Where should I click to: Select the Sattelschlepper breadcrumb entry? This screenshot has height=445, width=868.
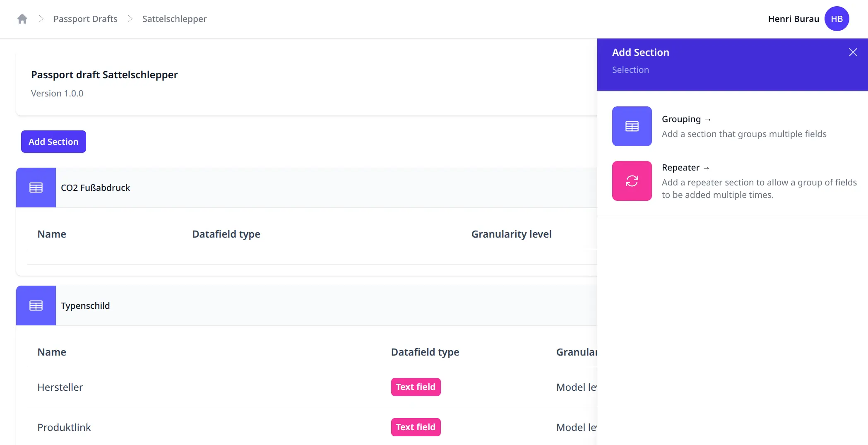point(174,19)
